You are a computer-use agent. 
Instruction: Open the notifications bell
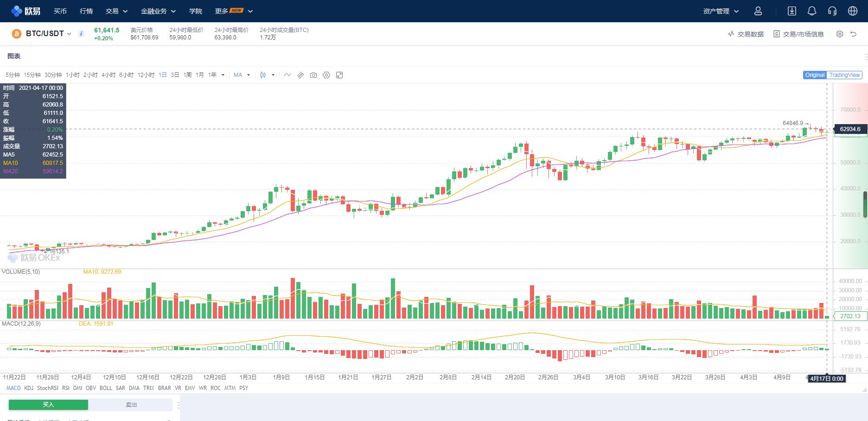click(x=812, y=11)
